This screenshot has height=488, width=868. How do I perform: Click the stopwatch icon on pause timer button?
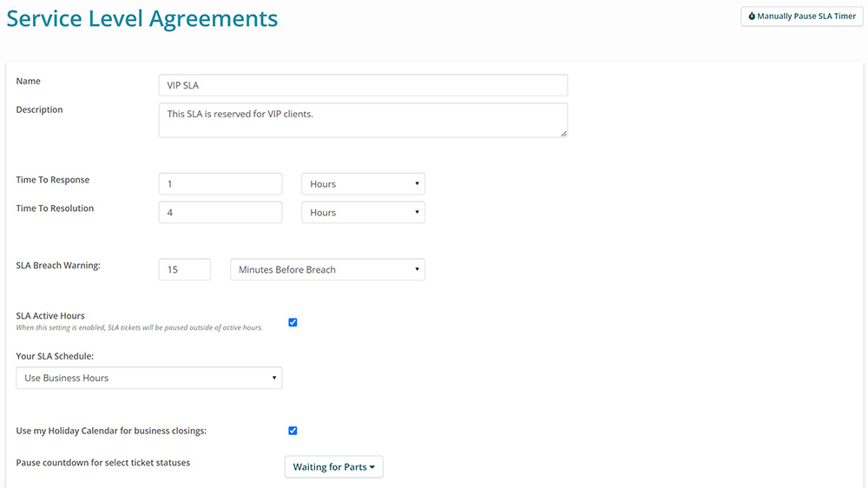(x=752, y=16)
